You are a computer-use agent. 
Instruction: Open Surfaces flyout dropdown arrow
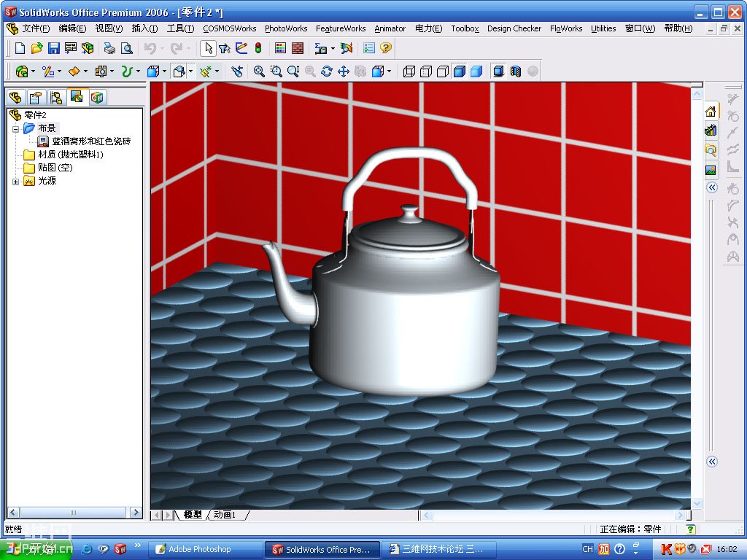[x=86, y=71]
